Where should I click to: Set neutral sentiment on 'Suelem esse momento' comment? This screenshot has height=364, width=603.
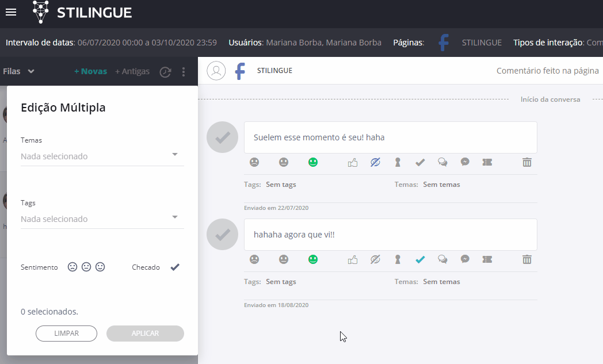coord(284,162)
